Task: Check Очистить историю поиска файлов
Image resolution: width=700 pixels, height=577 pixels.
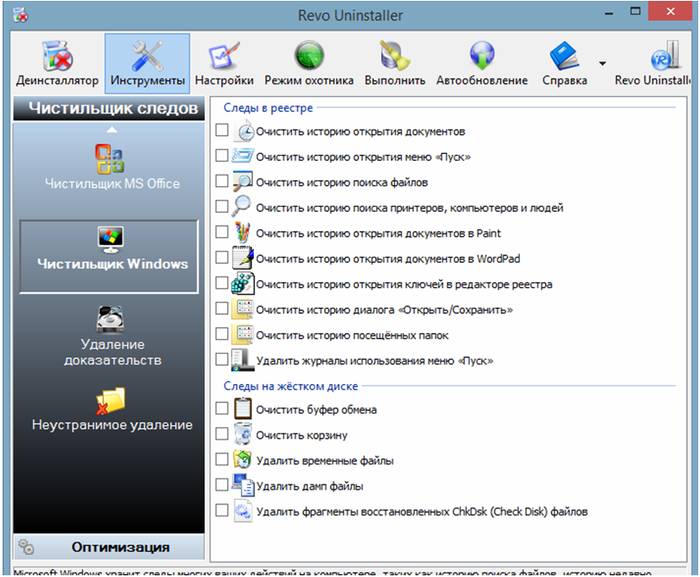Action: point(222,182)
